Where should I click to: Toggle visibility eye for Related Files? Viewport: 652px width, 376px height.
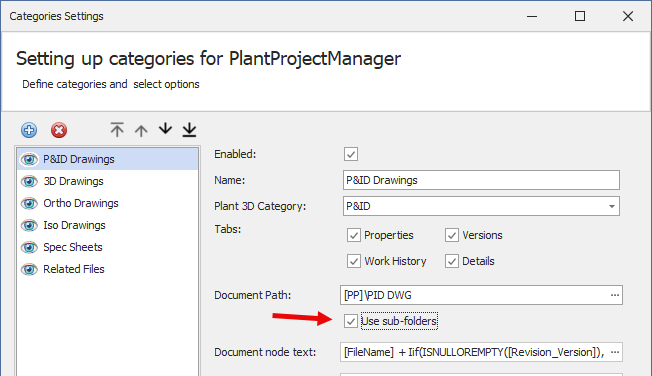click(29, 270)
